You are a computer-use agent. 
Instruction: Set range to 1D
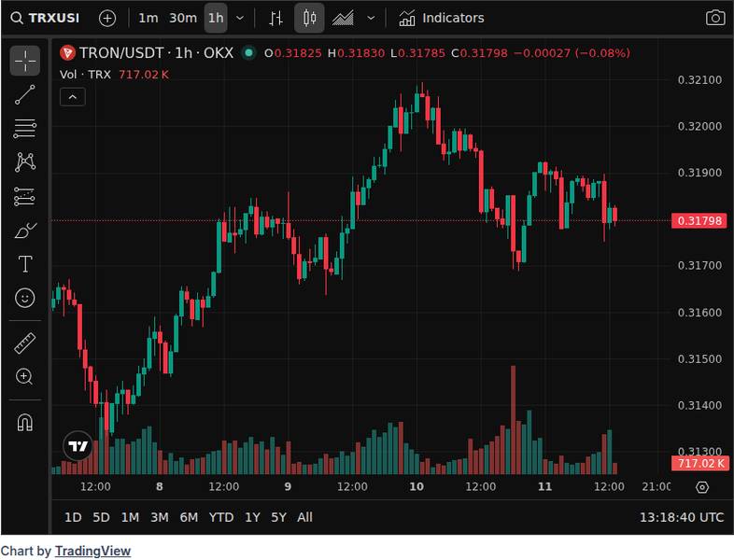[73, 517]
